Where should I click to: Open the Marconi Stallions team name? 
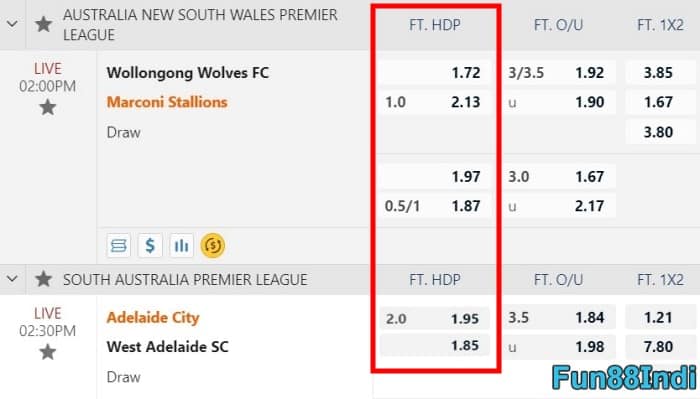tap(167, 102)
